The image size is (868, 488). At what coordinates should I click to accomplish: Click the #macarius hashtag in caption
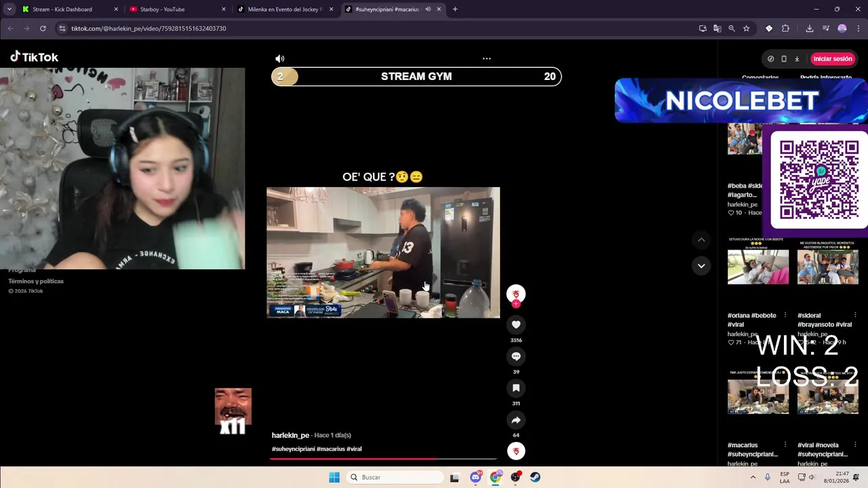(x=331, y=449)
